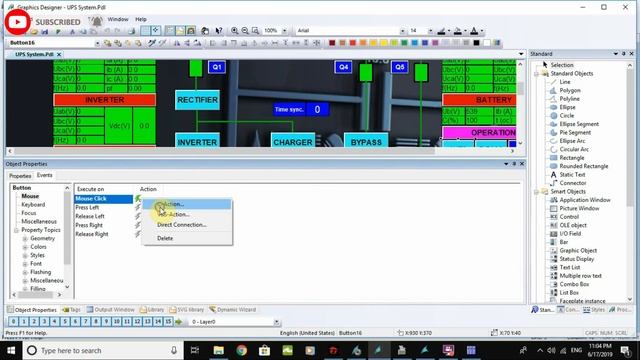Image resolution: width=640 pixels, height=360 pixels.
Task: Select Application Window smart object
Action: click(585, 200)
